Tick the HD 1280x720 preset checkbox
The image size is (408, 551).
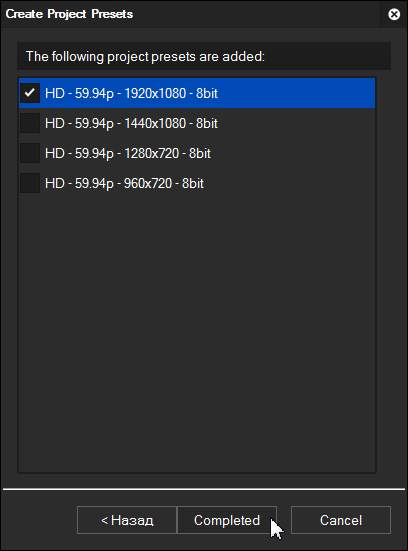(x=30, y=153)
